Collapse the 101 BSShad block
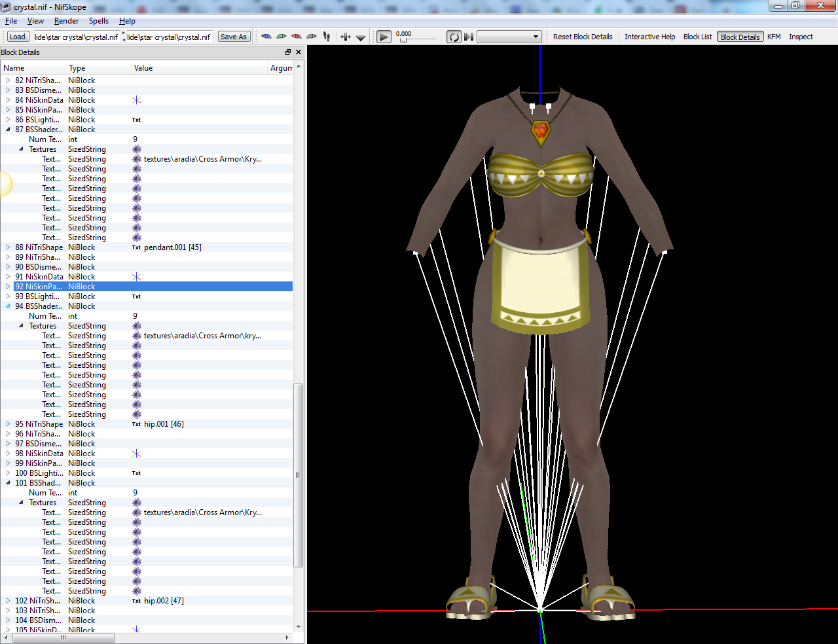 [9, 483]
